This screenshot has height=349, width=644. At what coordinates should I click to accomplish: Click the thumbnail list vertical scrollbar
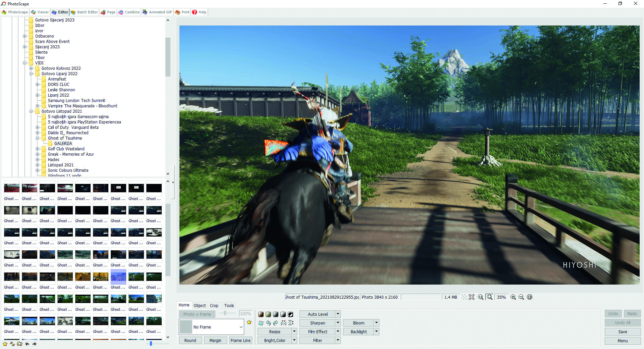(x=168, y=240)
